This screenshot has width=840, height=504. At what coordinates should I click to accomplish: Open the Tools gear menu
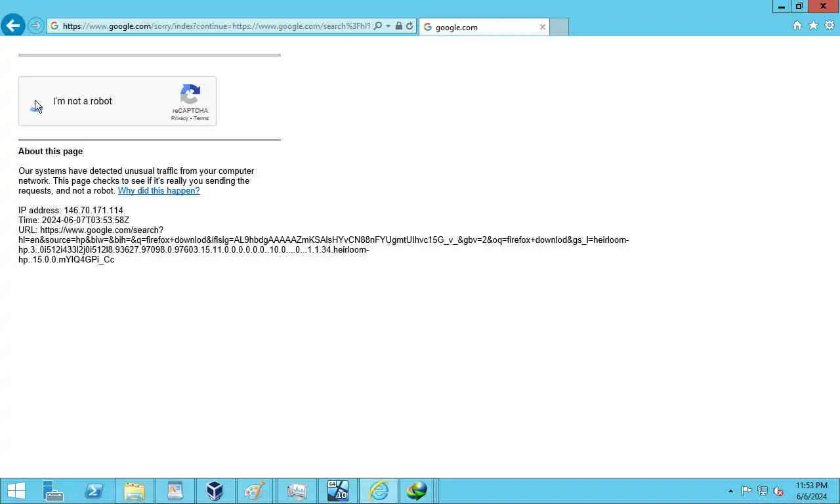[829, 26]
